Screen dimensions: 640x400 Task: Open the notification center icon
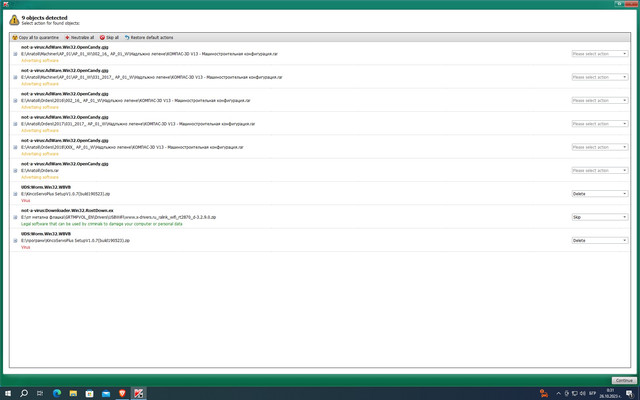630,394
